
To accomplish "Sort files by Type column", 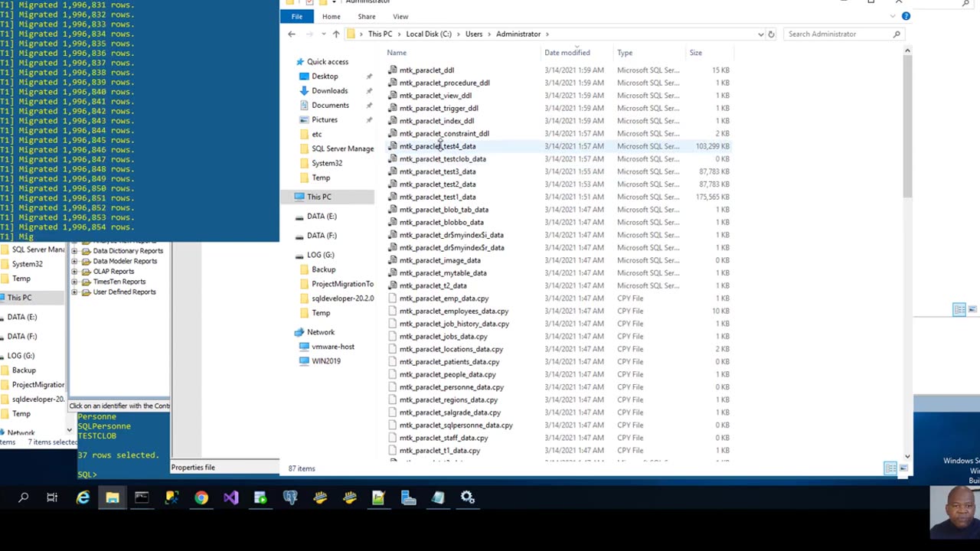I will click(x=625, y=53).
